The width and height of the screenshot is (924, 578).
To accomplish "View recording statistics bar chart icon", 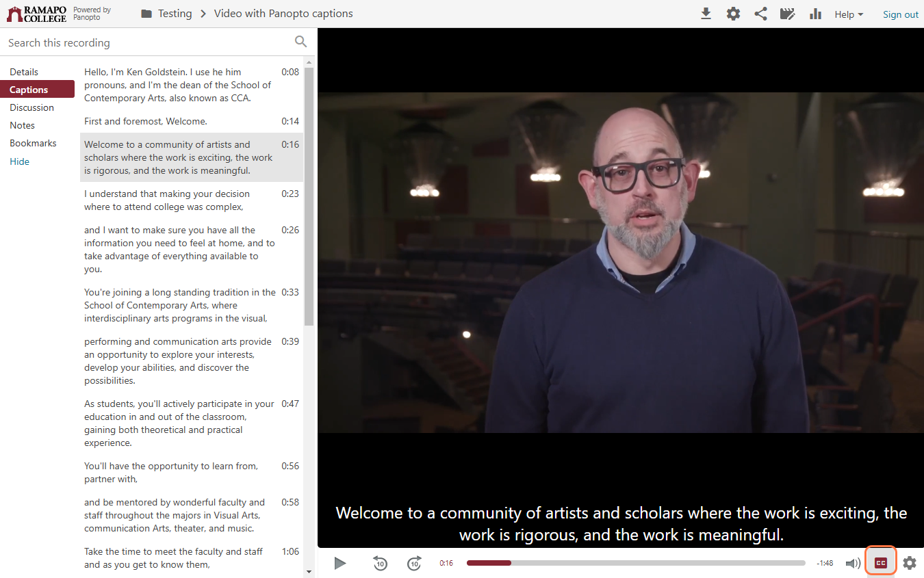I will click(x=815, y=14).
